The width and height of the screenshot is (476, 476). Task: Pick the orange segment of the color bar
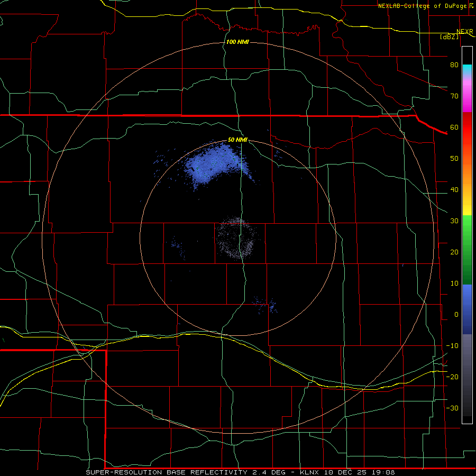(x=467, y=173)
